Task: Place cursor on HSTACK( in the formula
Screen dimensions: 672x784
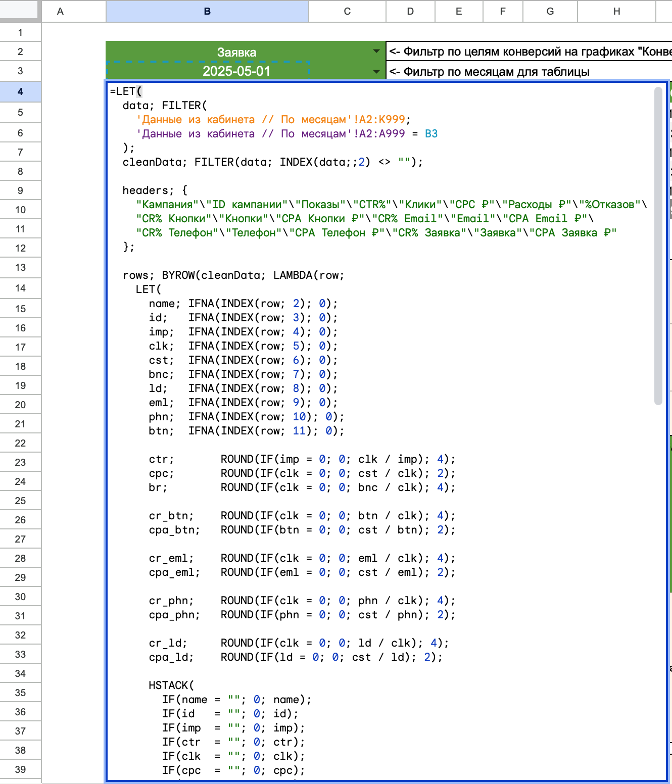Action: [x=171, y=685]
